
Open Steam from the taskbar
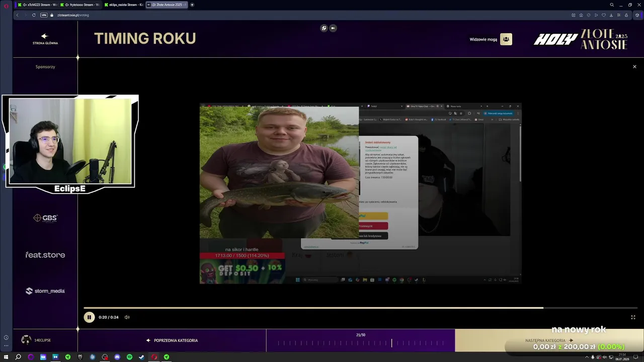click(x=141, y=357)
